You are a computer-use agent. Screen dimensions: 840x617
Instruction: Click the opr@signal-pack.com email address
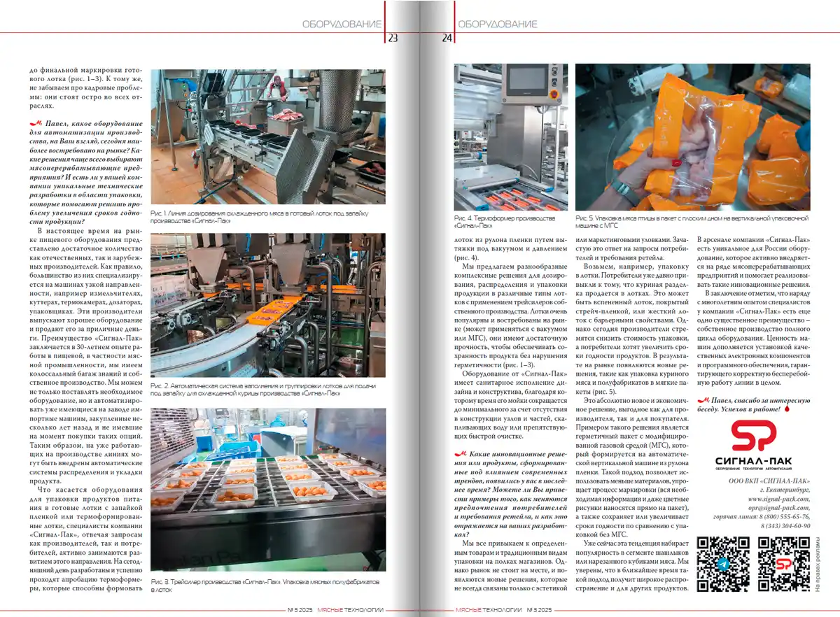pos(779,509)
